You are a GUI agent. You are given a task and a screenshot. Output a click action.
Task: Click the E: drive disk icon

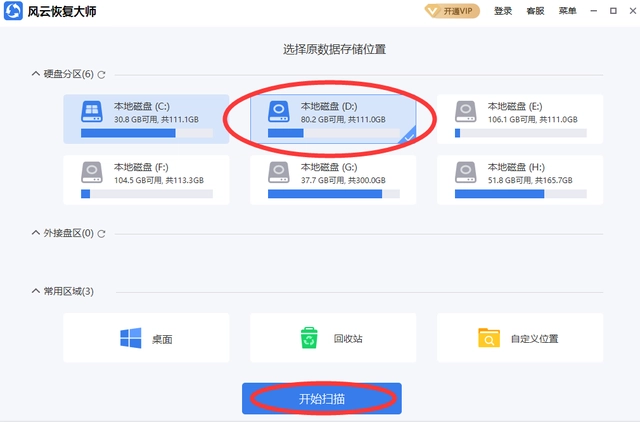click(466, 112)
